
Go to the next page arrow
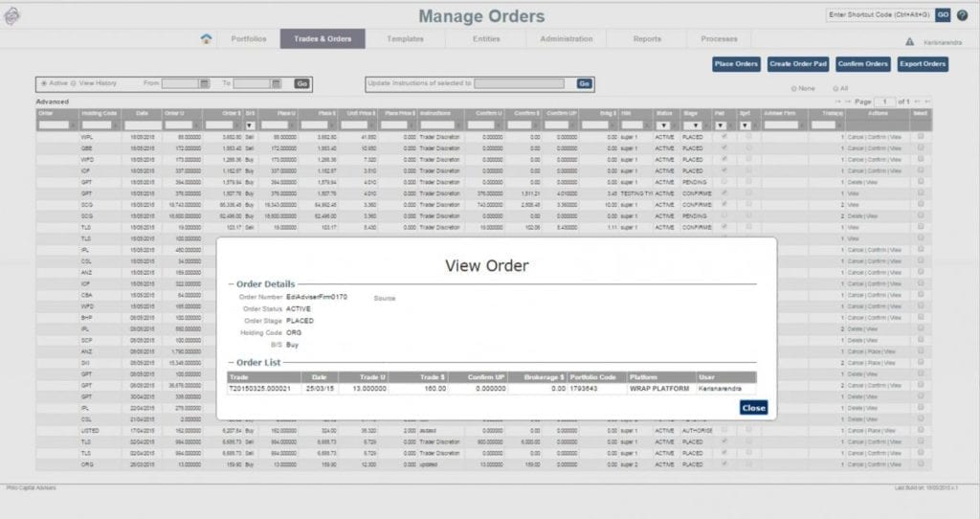click(918, 102)
